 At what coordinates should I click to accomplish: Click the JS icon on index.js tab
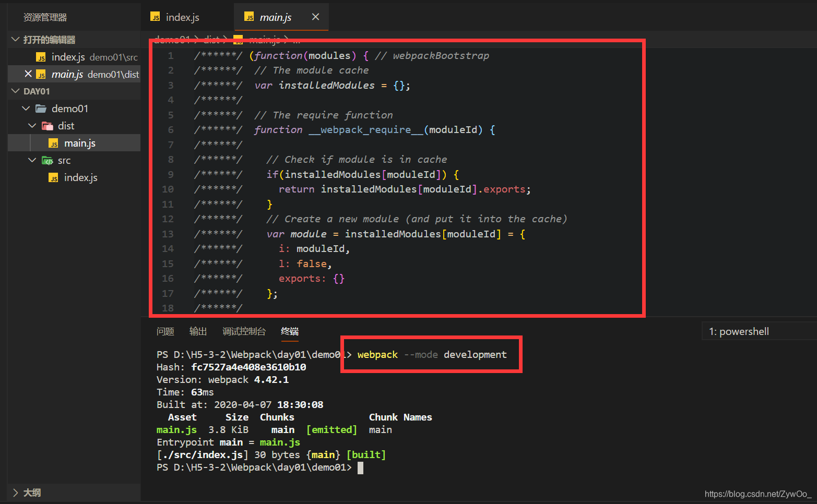(x=155, y=17)
